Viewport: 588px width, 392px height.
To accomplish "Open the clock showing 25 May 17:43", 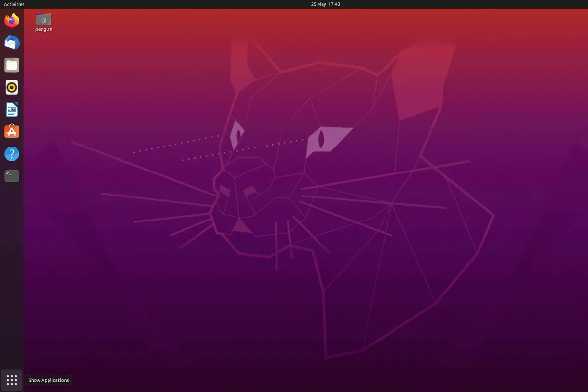I will pyautogui.click(x=325, y=4).
